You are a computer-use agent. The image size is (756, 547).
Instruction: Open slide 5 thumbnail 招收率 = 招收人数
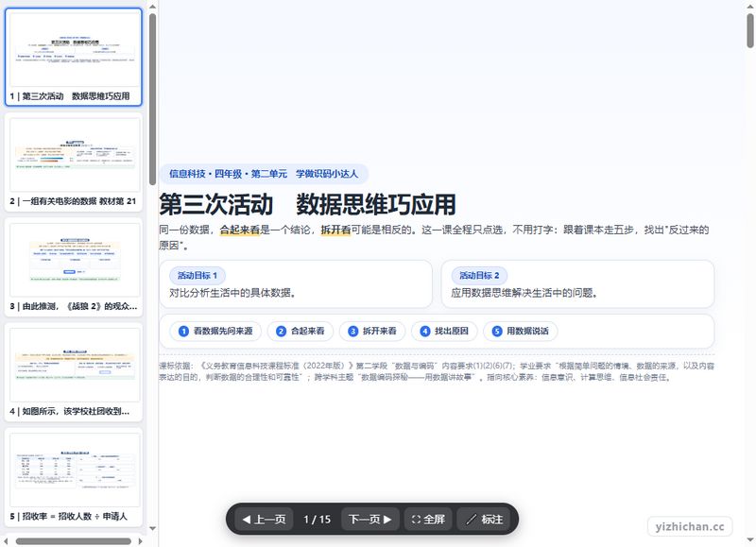coord(74,477)
